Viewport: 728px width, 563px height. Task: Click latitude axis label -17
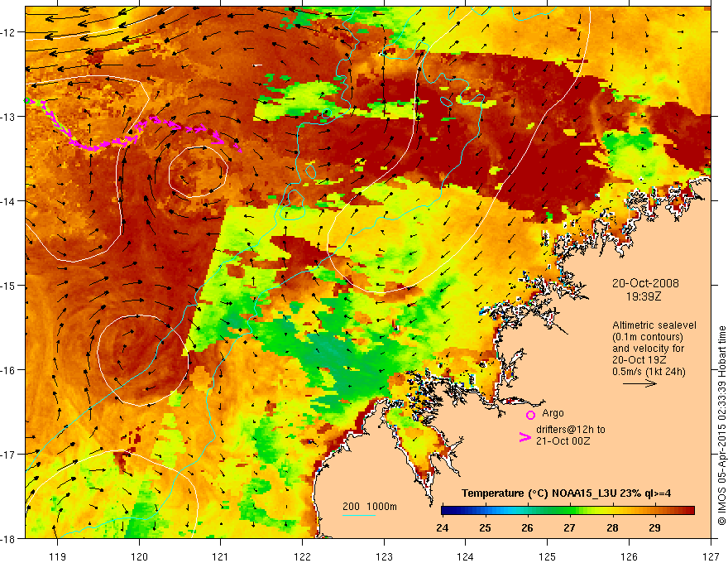point(8,455)
